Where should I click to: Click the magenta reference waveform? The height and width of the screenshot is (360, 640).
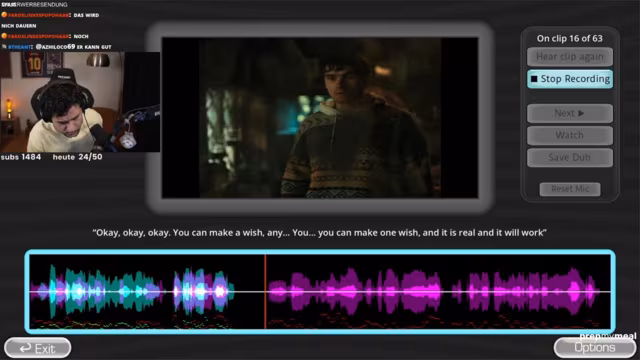tap(433, 291)
